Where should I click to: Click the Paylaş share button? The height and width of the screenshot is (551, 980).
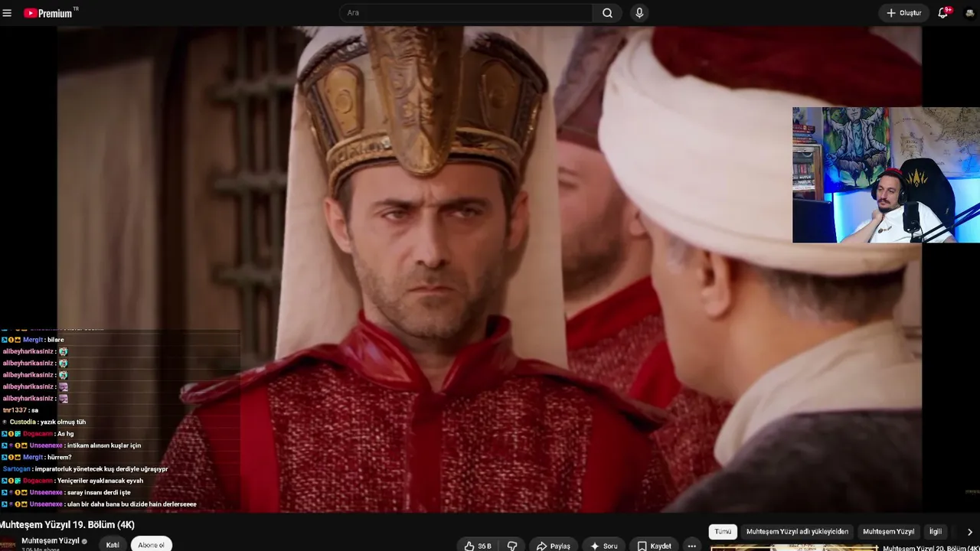pos(554,546)
